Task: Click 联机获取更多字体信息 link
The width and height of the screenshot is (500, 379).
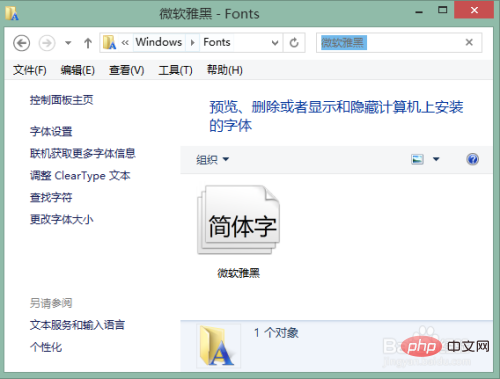Action: pos(83,153)
